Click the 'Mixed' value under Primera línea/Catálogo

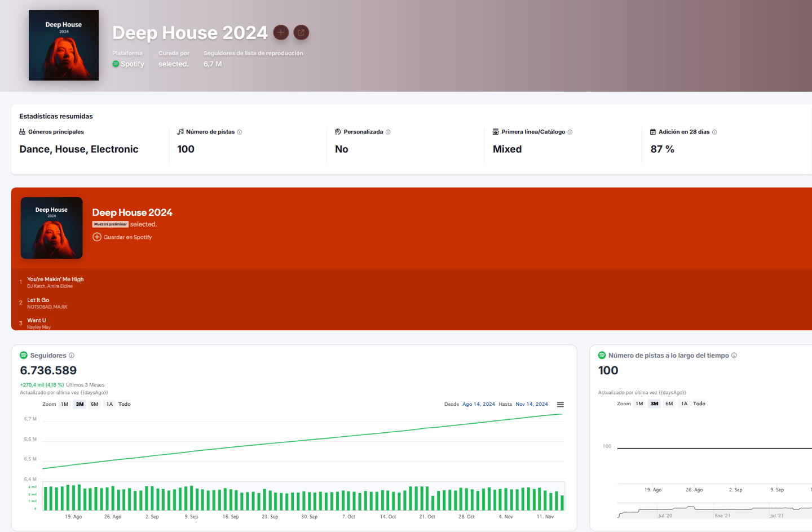[507, 149]
